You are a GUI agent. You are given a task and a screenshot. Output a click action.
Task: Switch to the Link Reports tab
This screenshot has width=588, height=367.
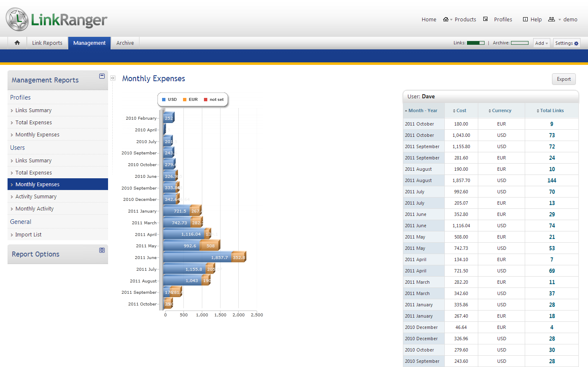coord(47,43)
